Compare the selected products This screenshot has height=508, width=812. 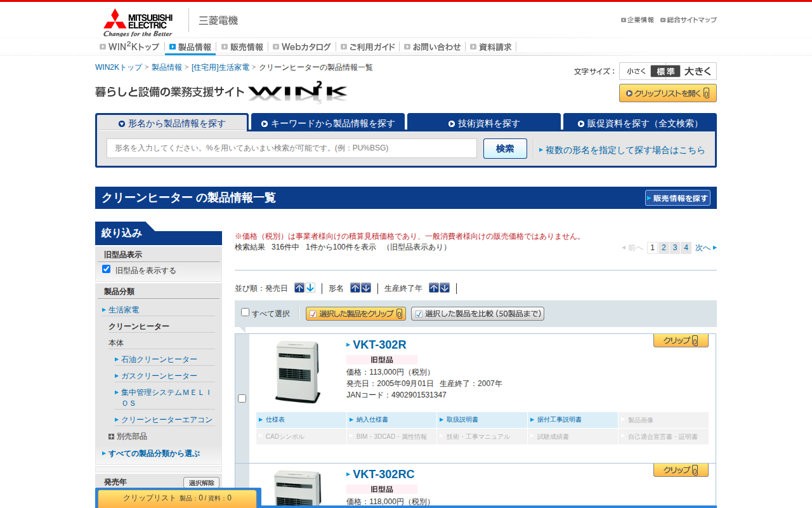478,314
